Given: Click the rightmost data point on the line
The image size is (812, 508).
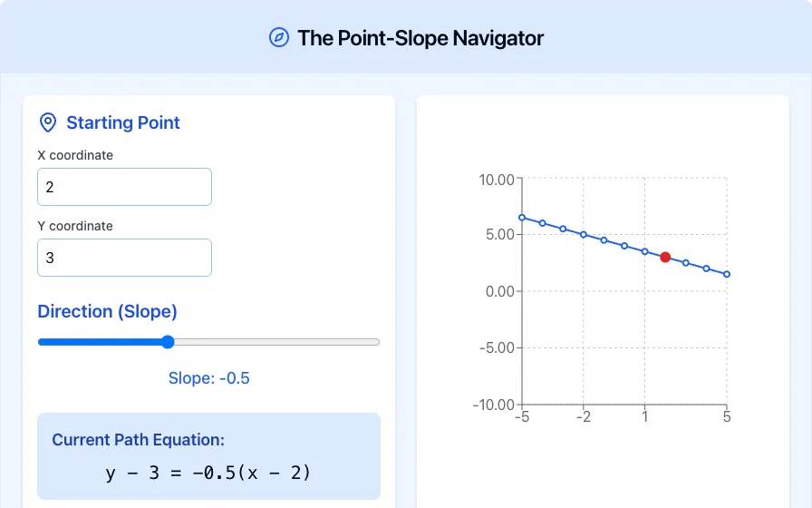Looking at the screenshot, I should (x=727, y=274).
